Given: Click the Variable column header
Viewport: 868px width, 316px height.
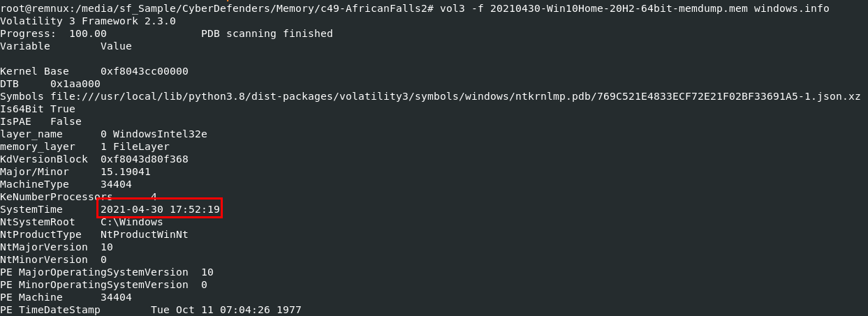Looking at the screenshot, I should coord(25,46).
